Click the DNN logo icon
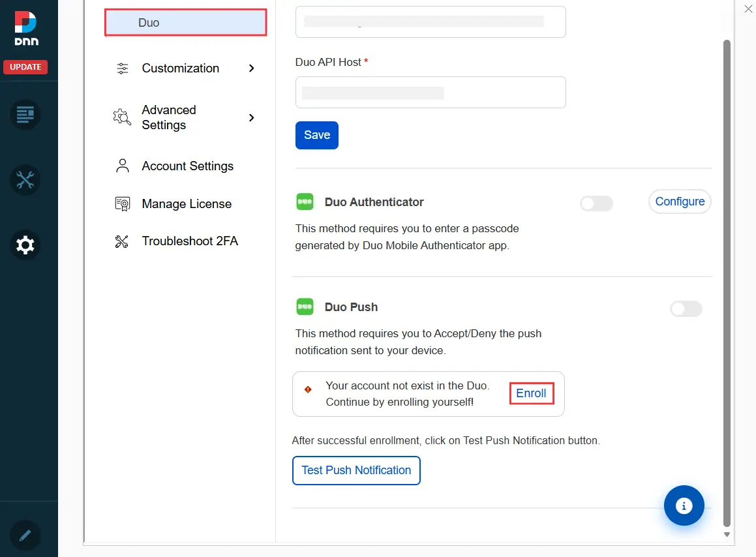This screenshot has height=557, width=756. pos(26,29)
